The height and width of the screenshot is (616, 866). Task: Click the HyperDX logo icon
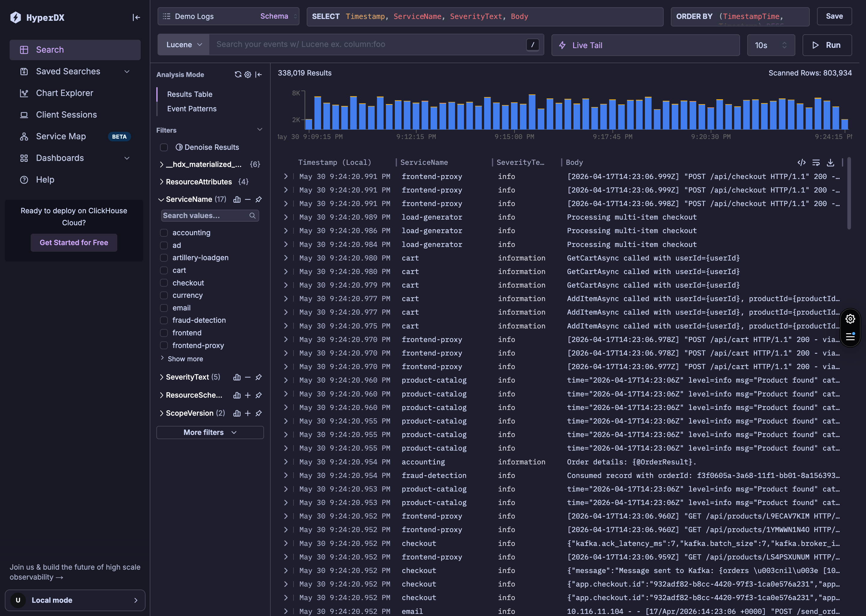click(x=16, y=17)
